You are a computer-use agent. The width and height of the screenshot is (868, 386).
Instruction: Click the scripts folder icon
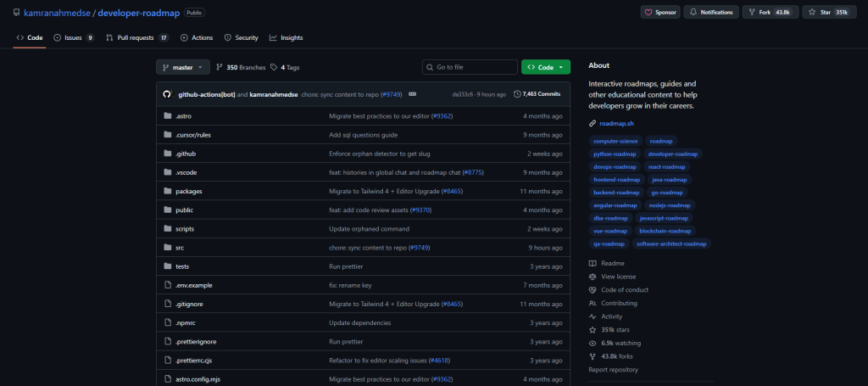[x=168, y=229]
